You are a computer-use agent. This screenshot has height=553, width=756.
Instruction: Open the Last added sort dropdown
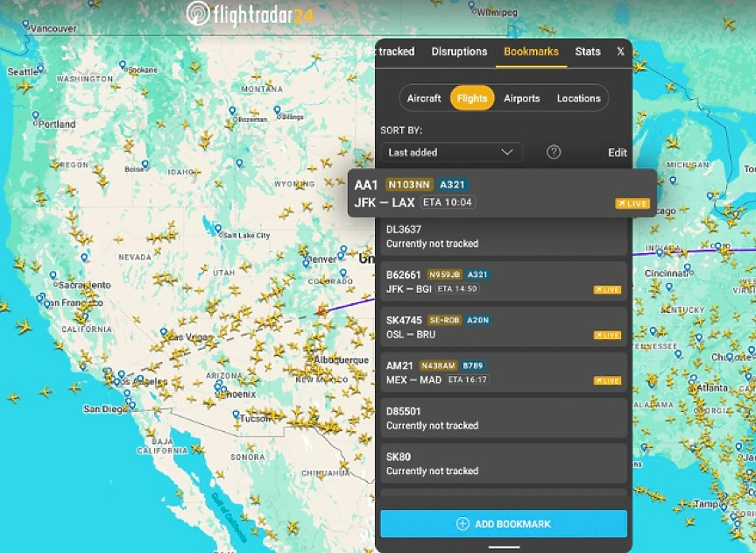(451, 152)
